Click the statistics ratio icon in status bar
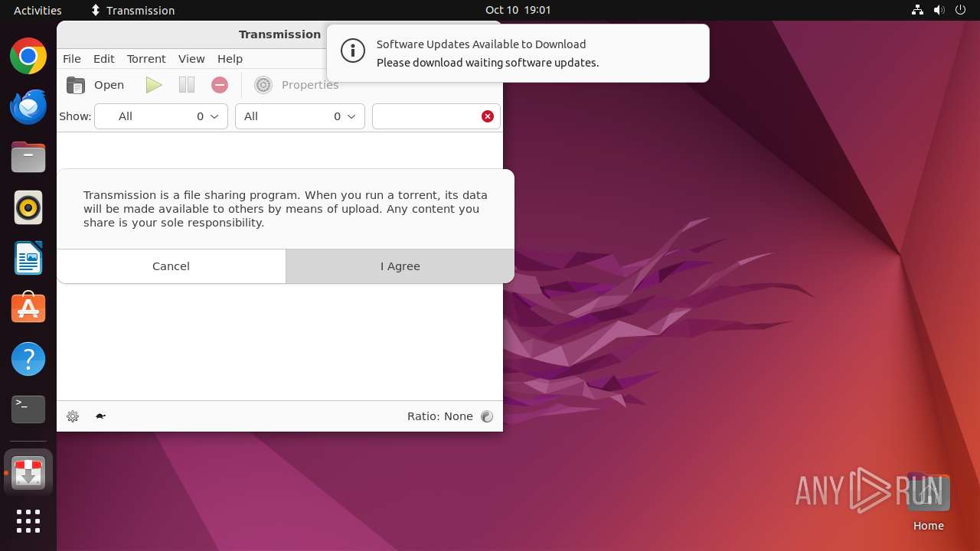This screenshot has width=980, height=551. (x=487, y=416)
